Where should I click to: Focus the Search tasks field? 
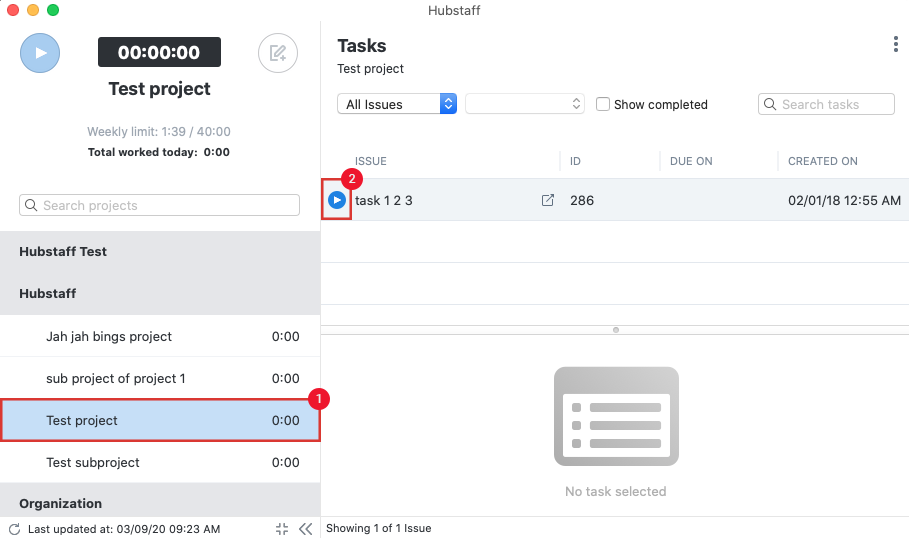(x=826, y=104)
